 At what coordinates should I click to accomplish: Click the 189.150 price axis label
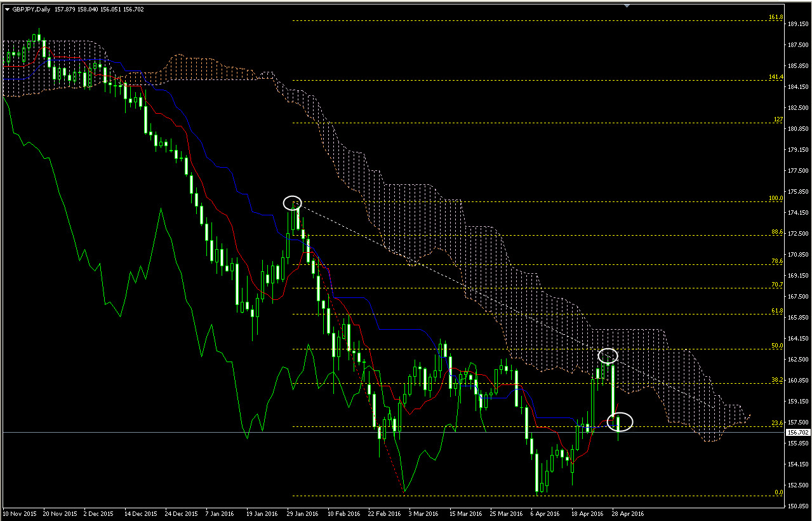click(798, 24)
